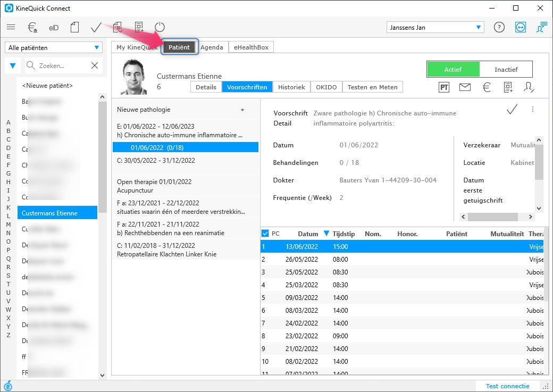Jump to letter M in alphabet index
The image size is (553, 392).
(x=9, y=224)
